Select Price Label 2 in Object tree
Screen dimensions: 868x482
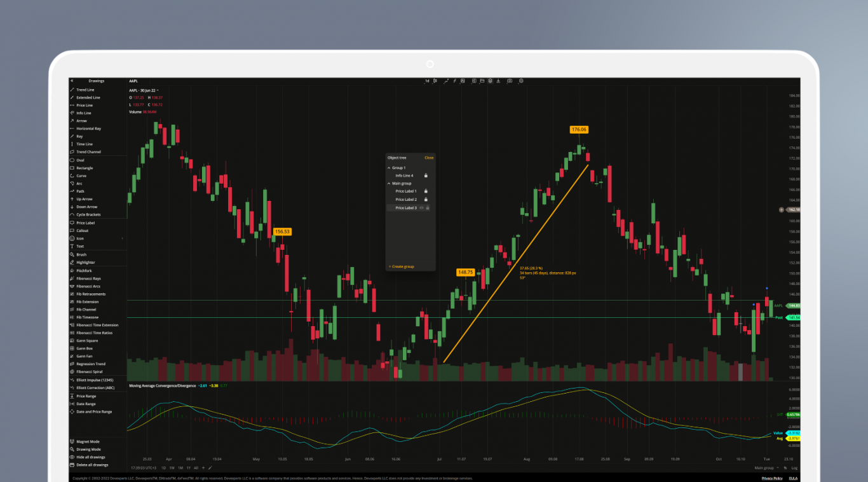tap(406, 200)
